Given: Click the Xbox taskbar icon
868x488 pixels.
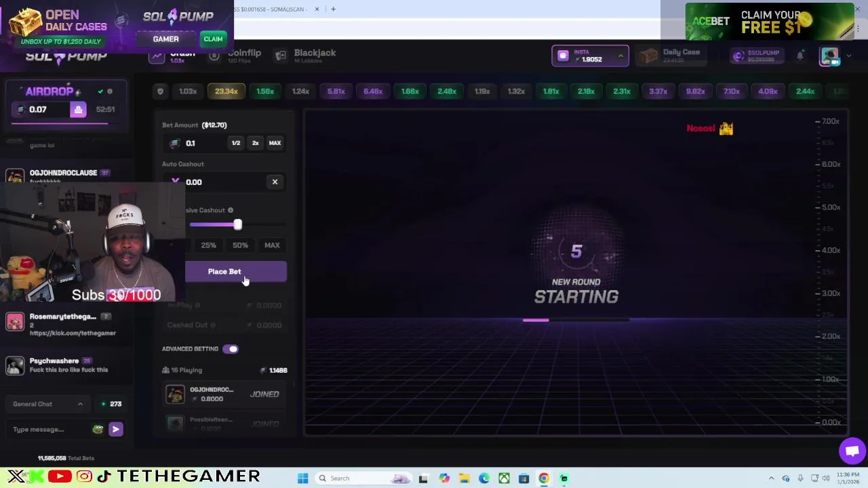Looking at the screenshot, I should 504,479.
